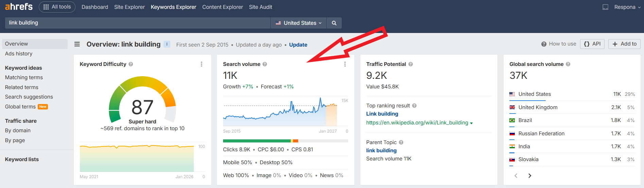Open Global terms
The image size is (644, 188).
tap(20, 107)
